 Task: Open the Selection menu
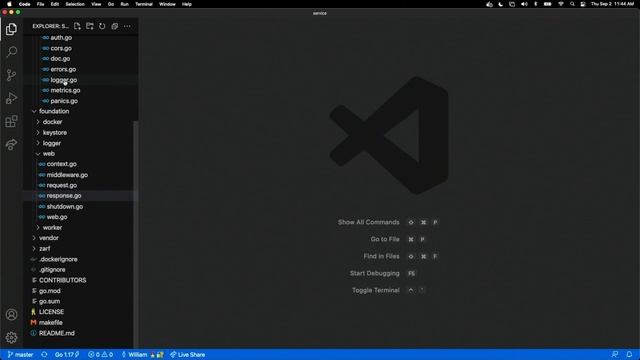[x=75, y=4]
